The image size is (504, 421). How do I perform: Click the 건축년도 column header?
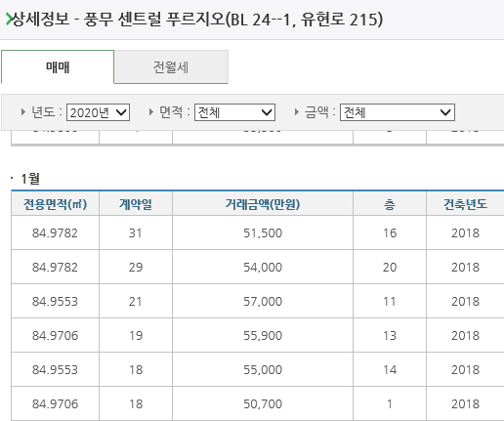[465, 204]
